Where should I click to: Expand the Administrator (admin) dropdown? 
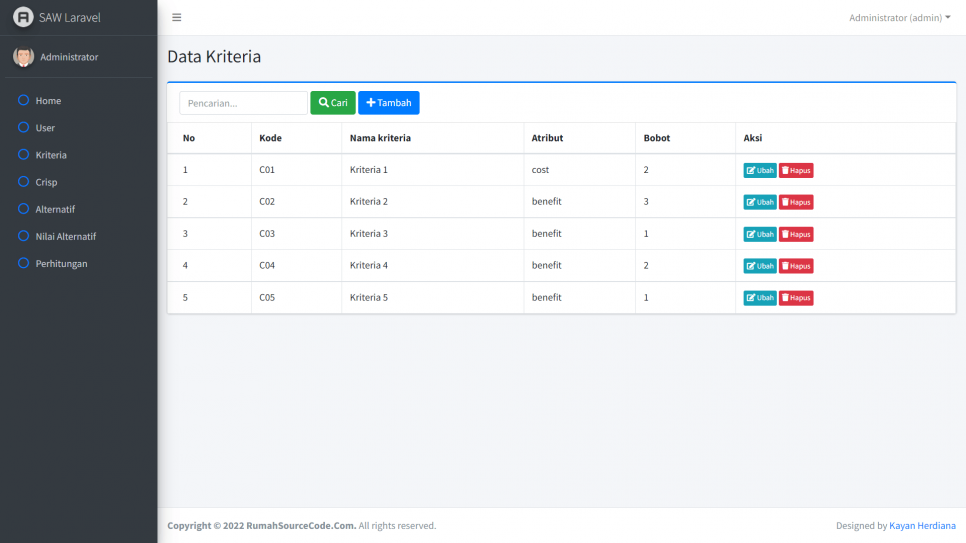(x=899, y=17)
